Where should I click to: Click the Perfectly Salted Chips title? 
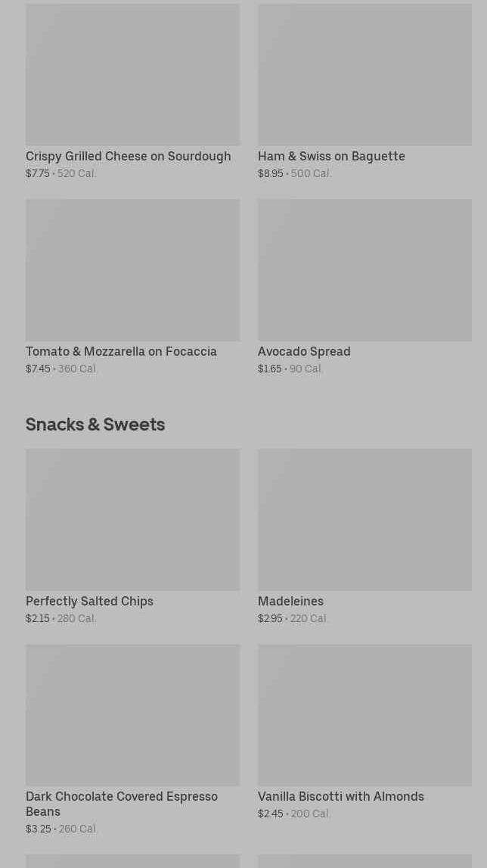tap(89, 601)
